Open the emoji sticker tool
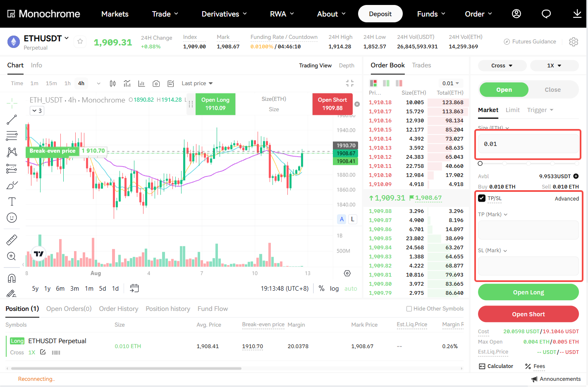 [x=12, y=218]
